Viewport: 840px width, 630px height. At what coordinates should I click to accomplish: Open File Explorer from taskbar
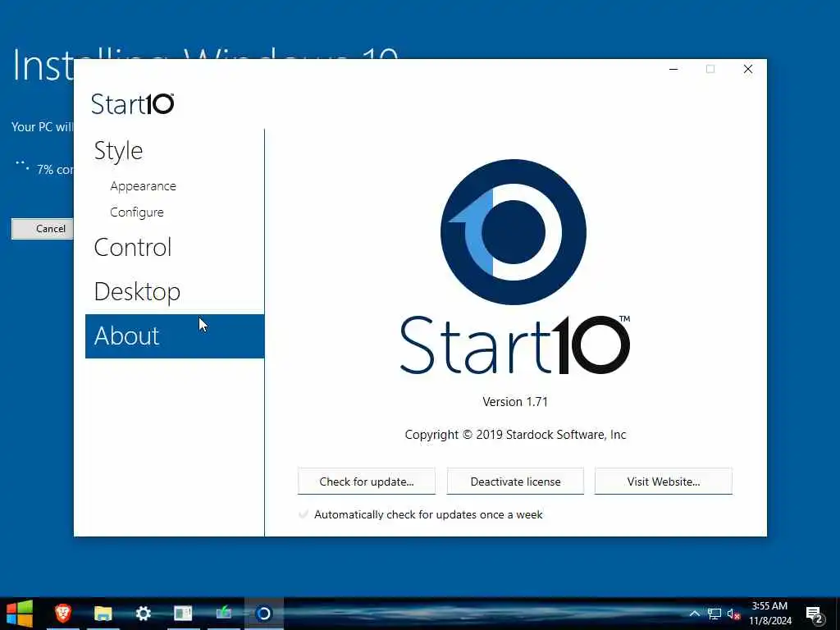(x=103, y=614)
